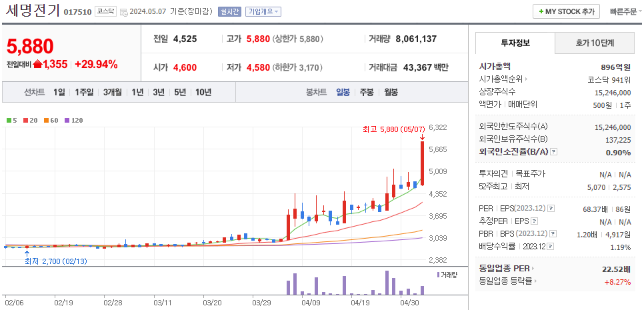Image resolution: width=644 pixels, height=310 pixels.
Task: Open help icon next to PER EPS(2023.12)
Action: pyautogui.click(x=551, y=209)
